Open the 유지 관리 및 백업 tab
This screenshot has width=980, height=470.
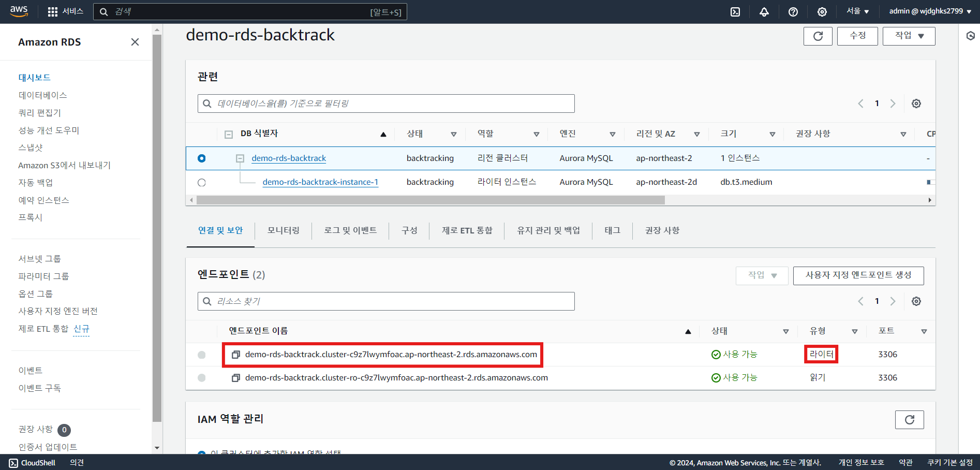pyautogui.click(x=548, y=230)
